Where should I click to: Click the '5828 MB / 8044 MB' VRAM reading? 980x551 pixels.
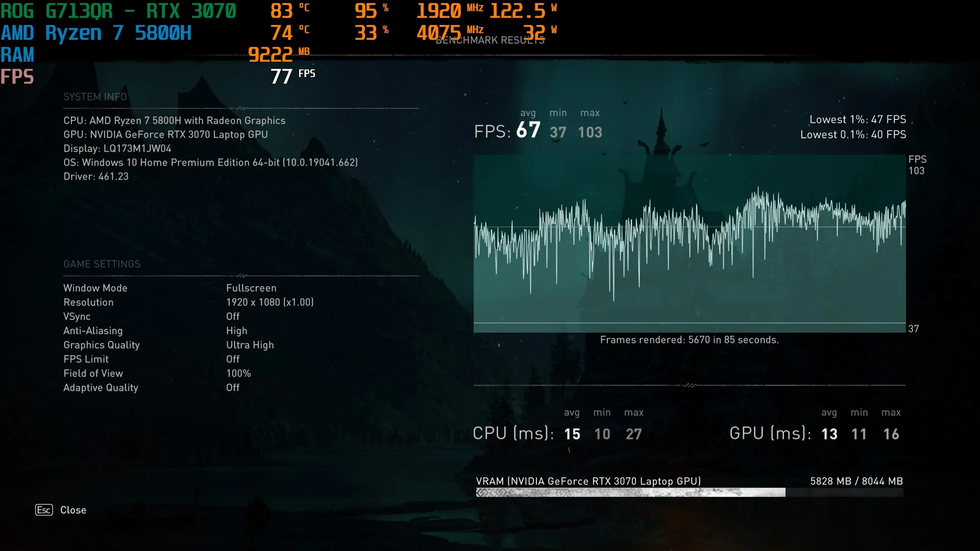[856, 481]
